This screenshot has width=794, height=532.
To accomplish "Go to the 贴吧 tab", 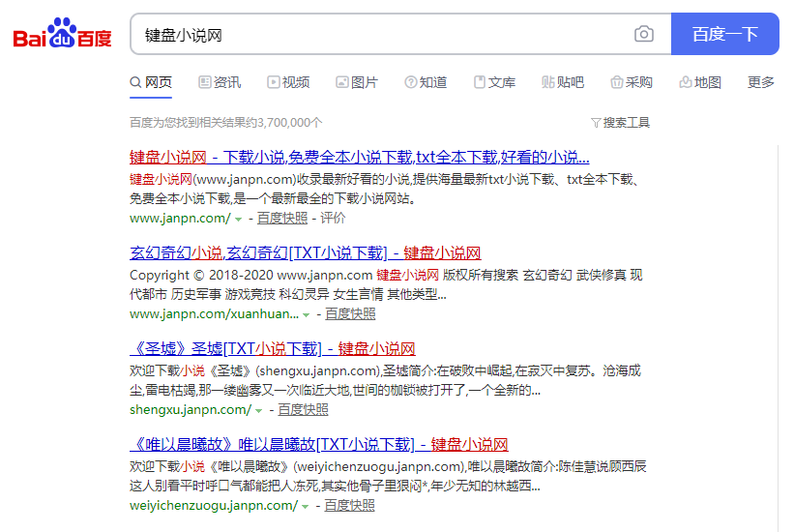I will [563, 82].
